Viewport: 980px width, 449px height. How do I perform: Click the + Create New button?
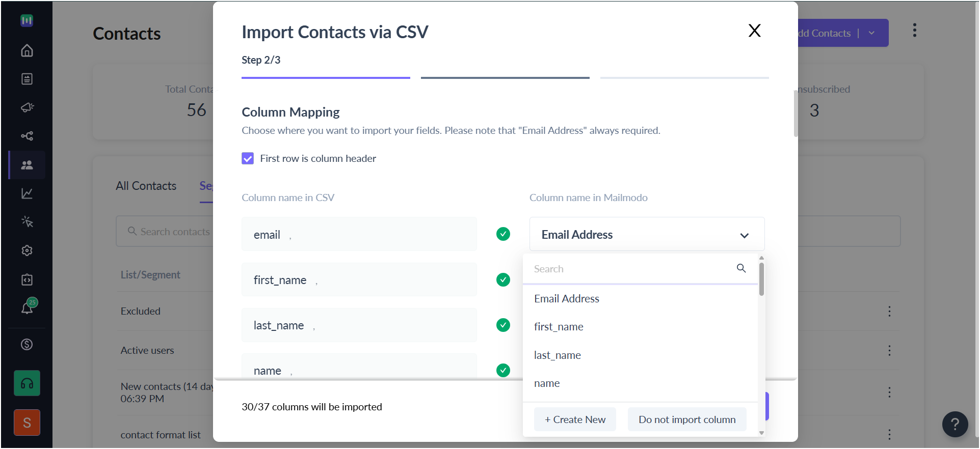click(x=575, y=419)
